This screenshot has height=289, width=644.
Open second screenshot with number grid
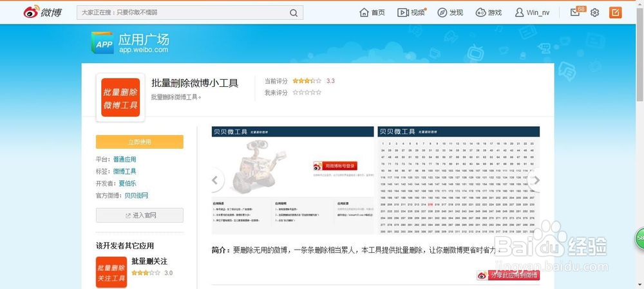click(x=459, y=180)
